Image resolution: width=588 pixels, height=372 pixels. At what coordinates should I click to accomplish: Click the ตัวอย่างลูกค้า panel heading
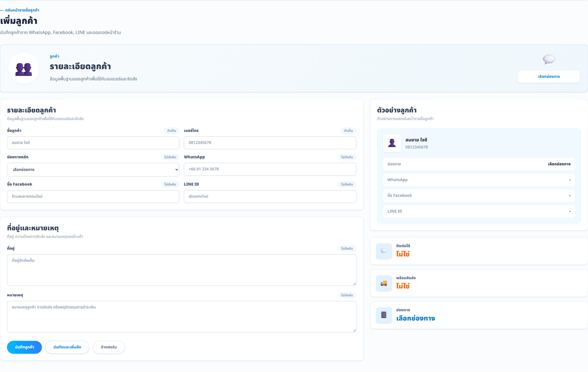397,110
